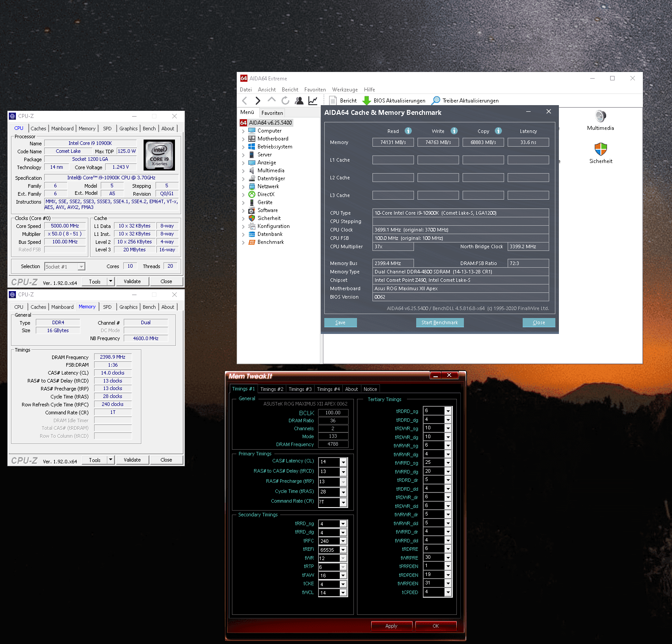This screenshot has width=672, height=644.
Task: Open the Ansicht menu in AIDA64
Action: pyautogui.click(x=267, y=90)
